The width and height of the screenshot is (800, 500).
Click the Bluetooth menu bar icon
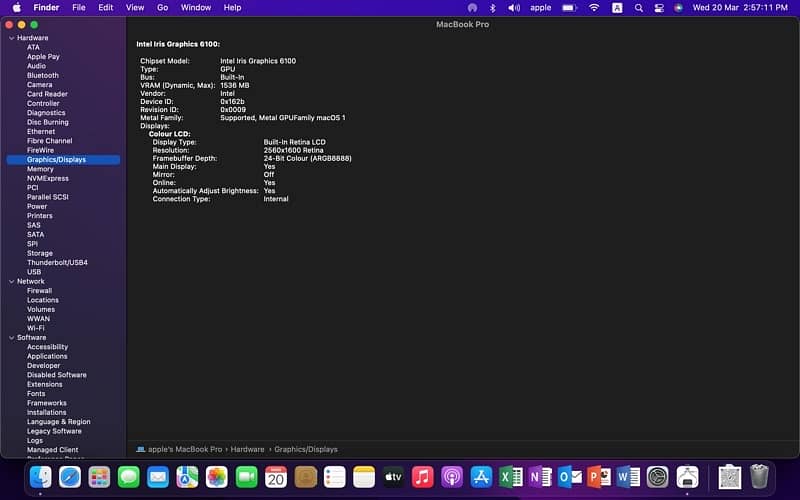click(x=492, y=7)
